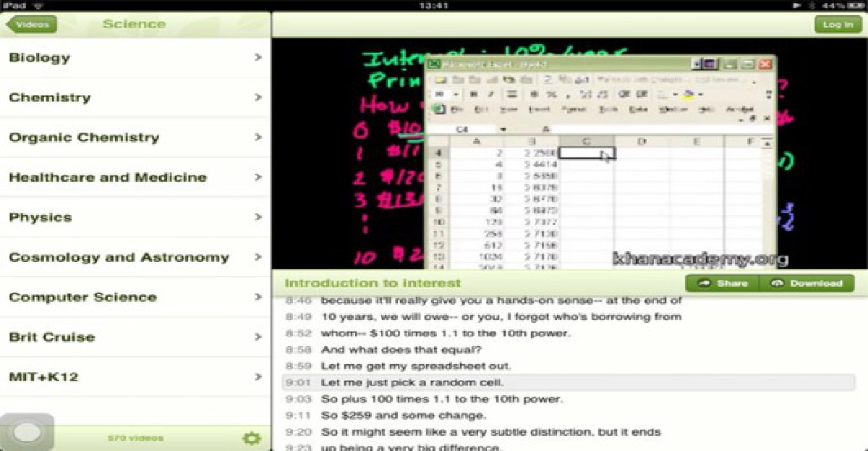Jump to the 8:49 transcript line

(x=569, y=316)
